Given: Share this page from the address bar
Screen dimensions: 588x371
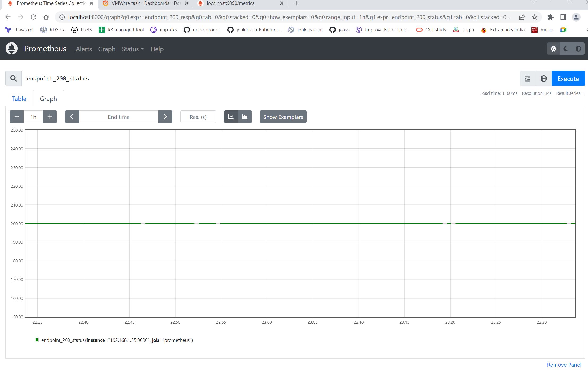Looking at the screenshot, I should pyautogui.click(x=522, y=17).
